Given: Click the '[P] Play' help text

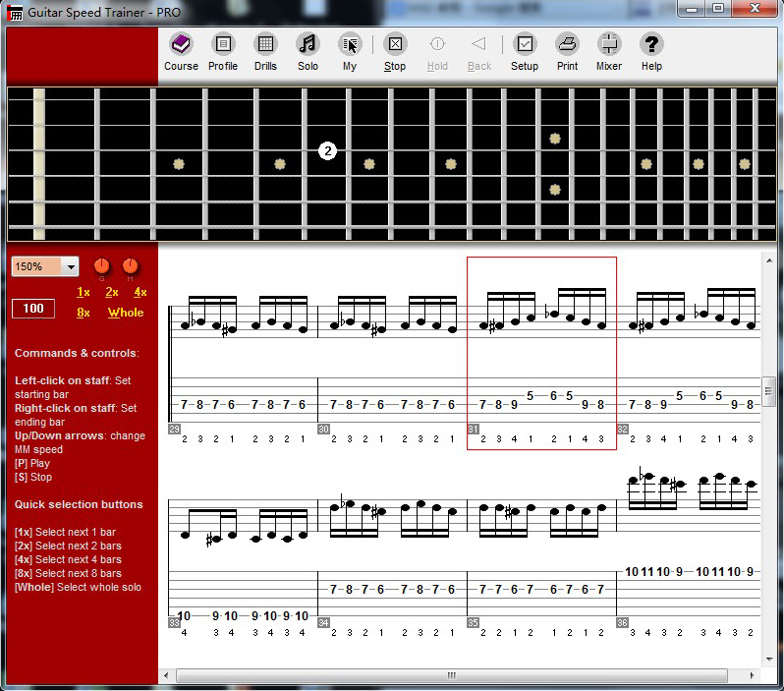Looking at the screenshot, I should pyautogui.click(x=32, y=463).
